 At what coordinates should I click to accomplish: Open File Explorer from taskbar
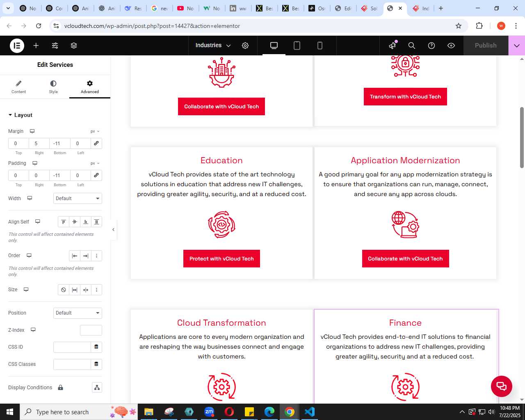[148, 412]
